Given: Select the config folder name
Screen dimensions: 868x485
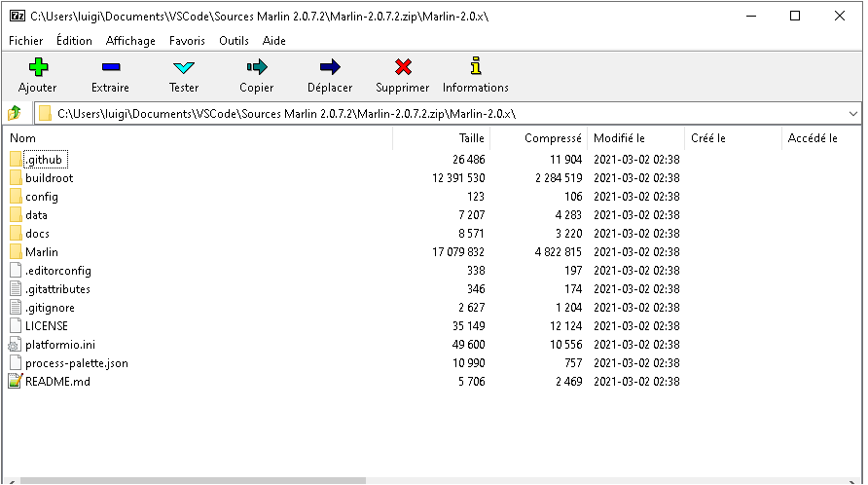Looking at the screenshot, I should coord(42,197).
